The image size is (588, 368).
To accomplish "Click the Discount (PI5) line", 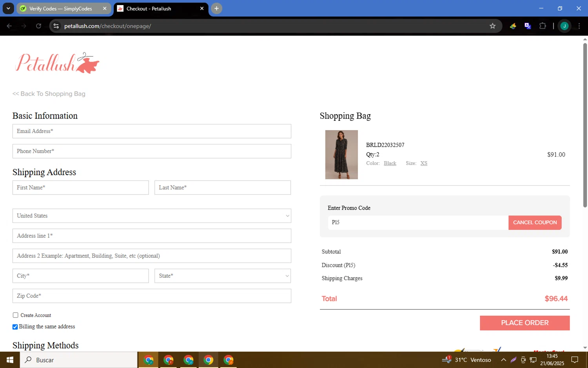I will point(445,265).
